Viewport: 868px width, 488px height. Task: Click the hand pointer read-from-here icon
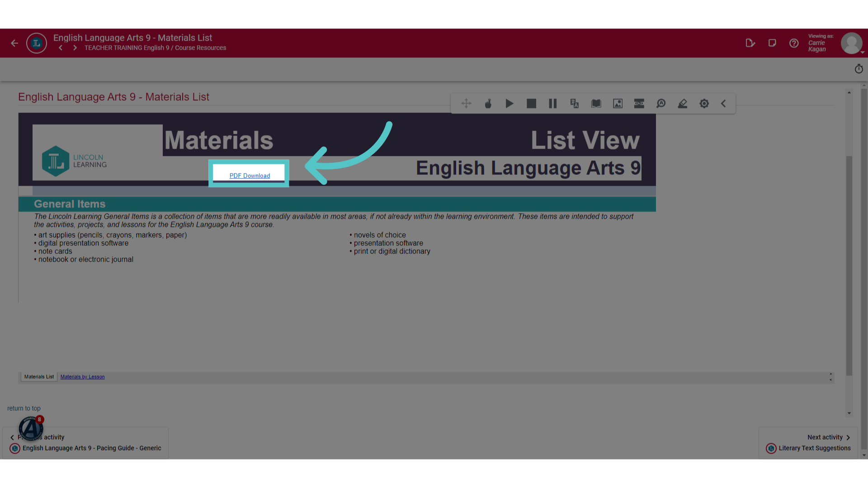(x=488, y=104)
